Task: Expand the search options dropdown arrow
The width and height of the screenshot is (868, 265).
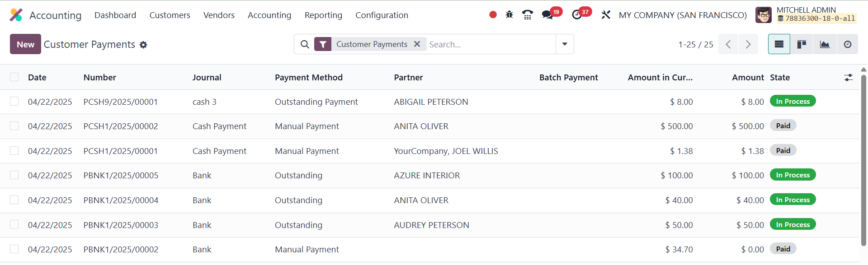Action: pyautogui.click(x=565, y=44)
